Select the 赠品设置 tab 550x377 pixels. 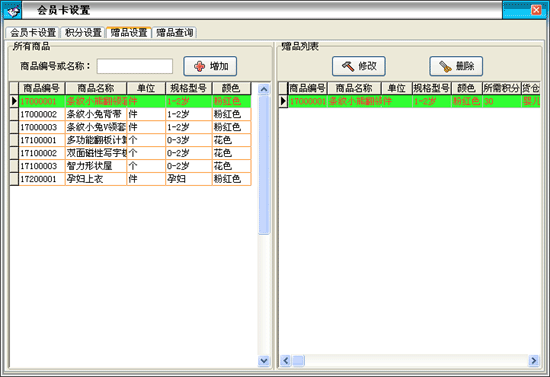tap(129, 32)
